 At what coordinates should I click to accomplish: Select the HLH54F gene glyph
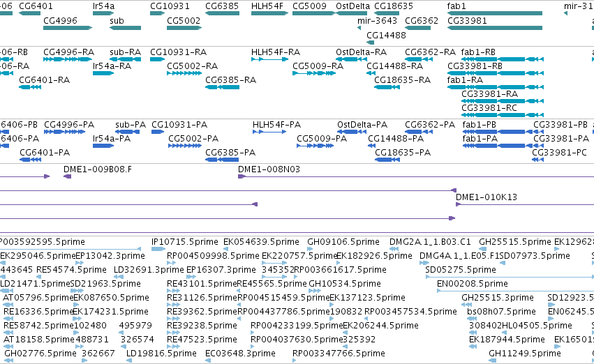coord(269,13)
